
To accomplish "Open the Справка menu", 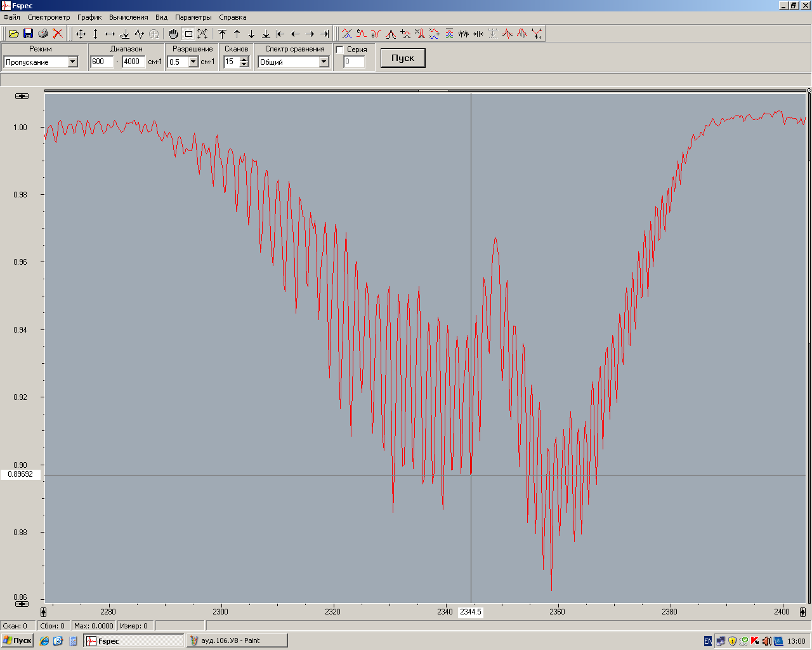I will point(233,17).
